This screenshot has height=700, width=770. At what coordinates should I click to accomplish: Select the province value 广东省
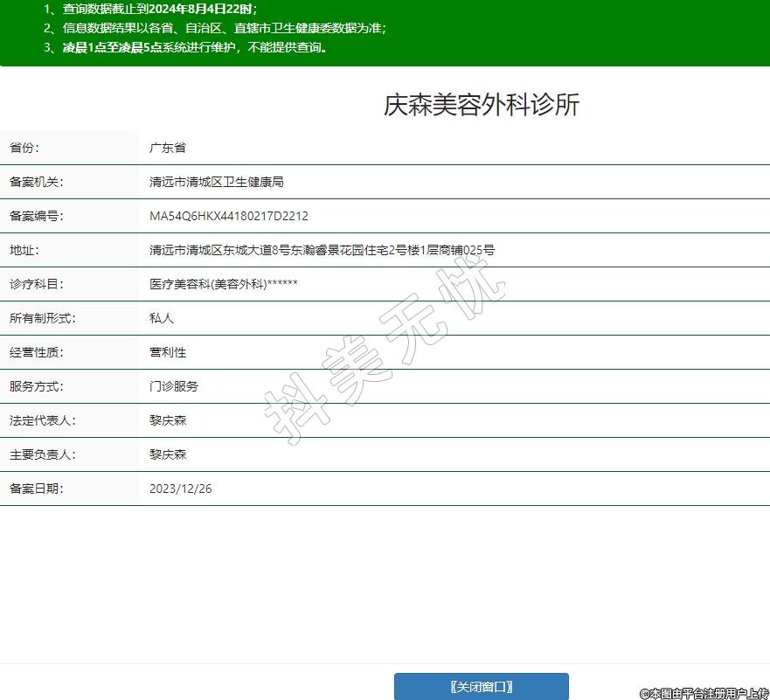click(x=168, y=148)
